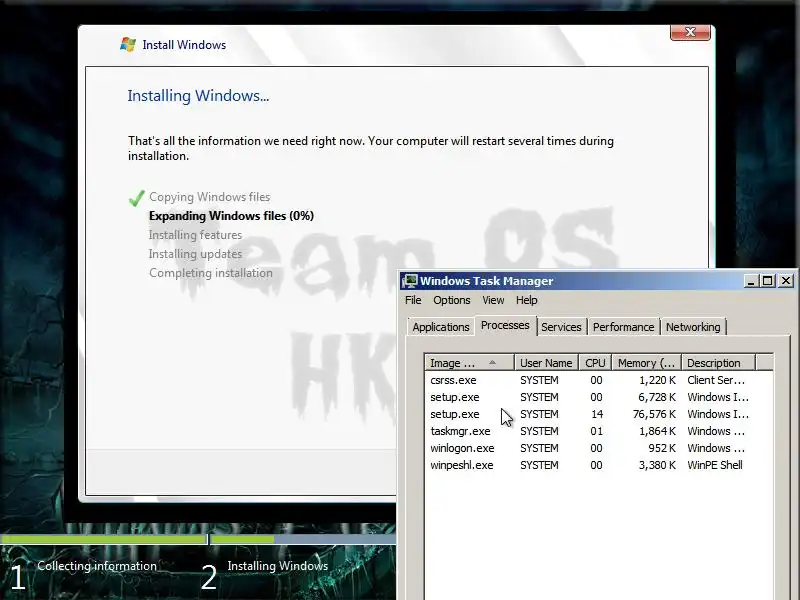Click CPU value 14 for setup.exe

pyautogui.click(x=597, y=414)
